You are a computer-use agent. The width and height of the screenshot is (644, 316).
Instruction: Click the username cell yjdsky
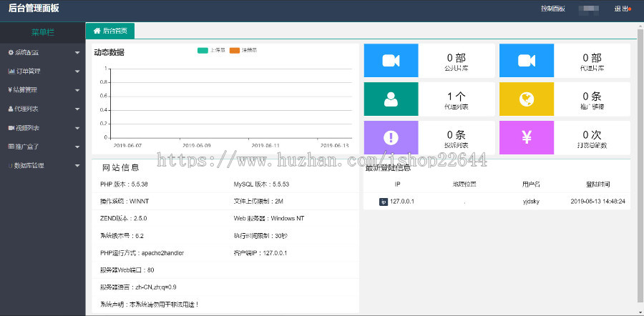[531, 202]
